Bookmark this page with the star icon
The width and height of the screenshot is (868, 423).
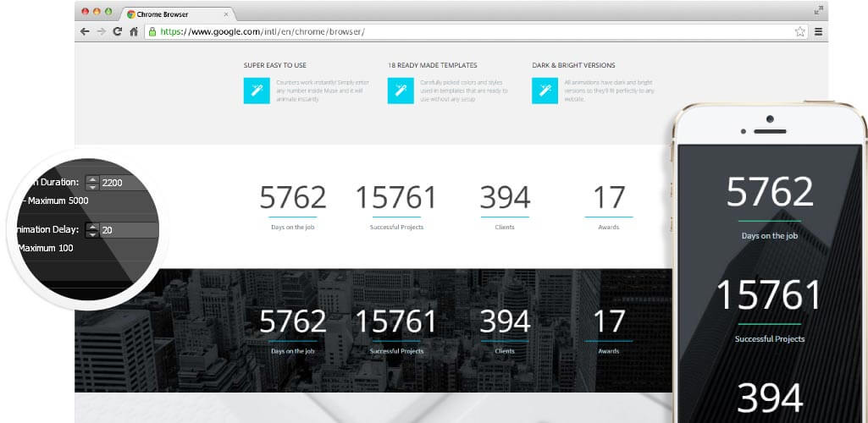pyautogui.click(x=799, y=31)
